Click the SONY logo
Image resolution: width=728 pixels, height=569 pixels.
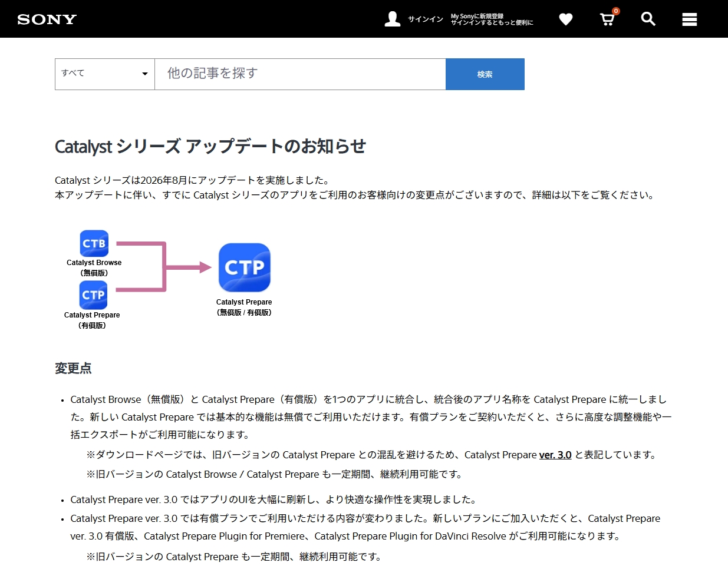[x=47, y=19]
